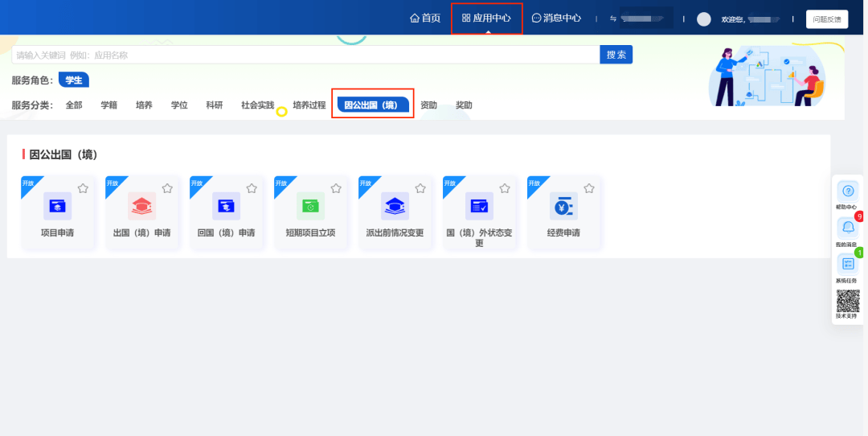Screen dimensions: 868x436
Task: Click the 项目申请 label text
Action: pyautogui.click(x=58, y=233)
